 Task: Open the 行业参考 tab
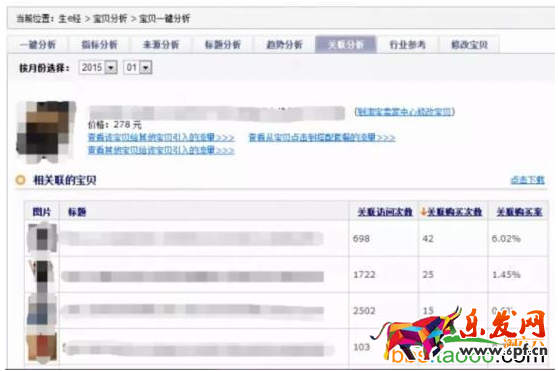click(407, 45)
